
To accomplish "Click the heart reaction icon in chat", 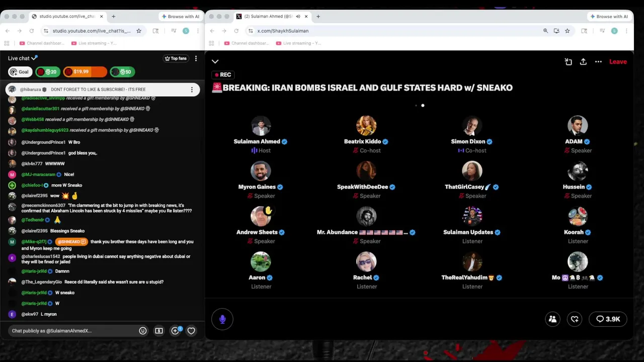I will 191,331.
